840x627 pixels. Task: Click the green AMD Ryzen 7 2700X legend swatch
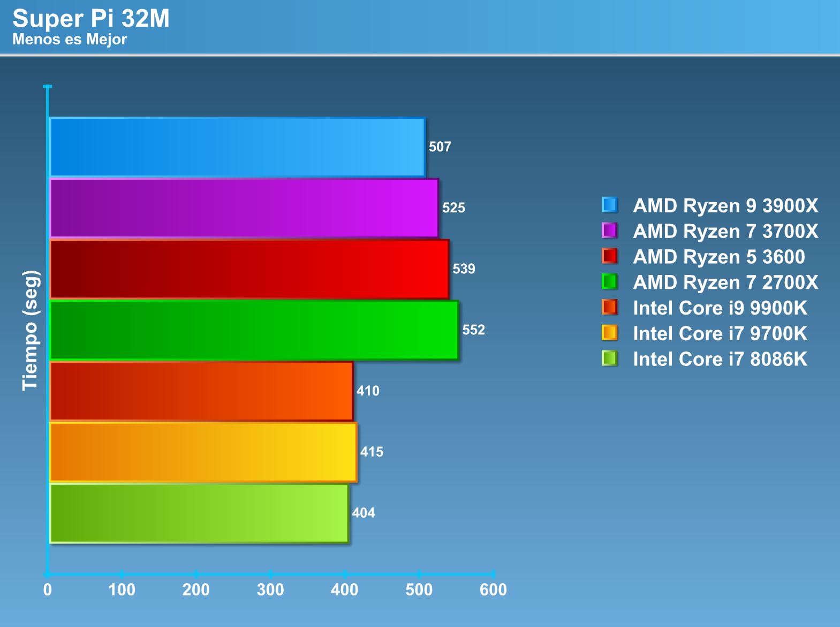coord(609,282)
